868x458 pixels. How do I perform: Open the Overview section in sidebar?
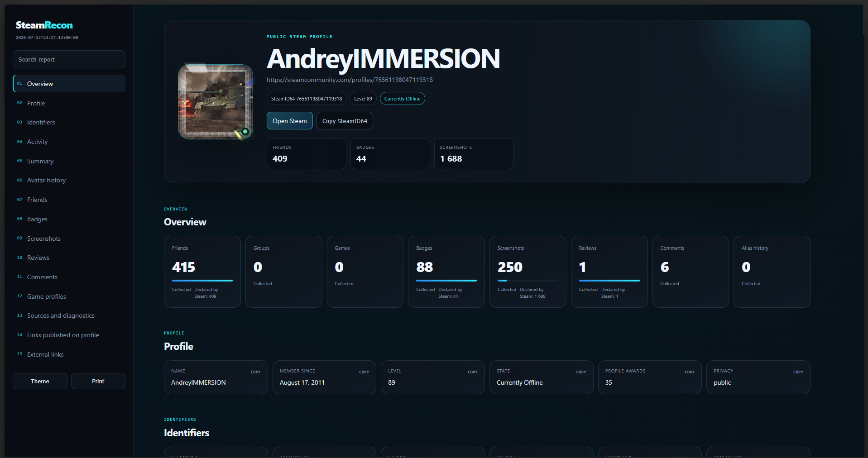pos(69,84)
